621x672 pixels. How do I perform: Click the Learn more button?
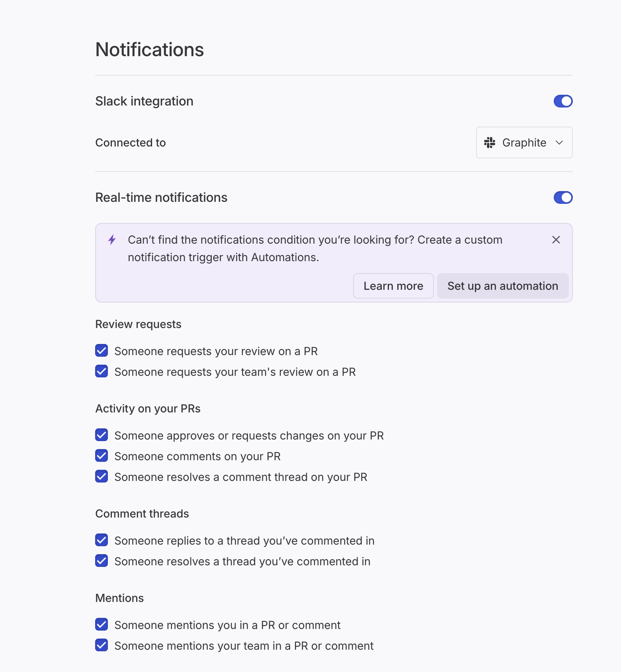click(x=393, y=286)
